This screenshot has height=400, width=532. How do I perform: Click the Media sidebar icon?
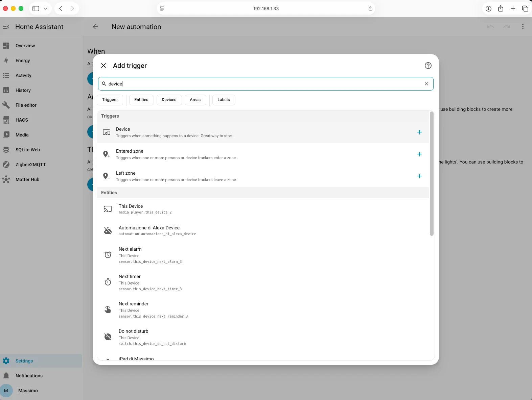tap(6, 135)
